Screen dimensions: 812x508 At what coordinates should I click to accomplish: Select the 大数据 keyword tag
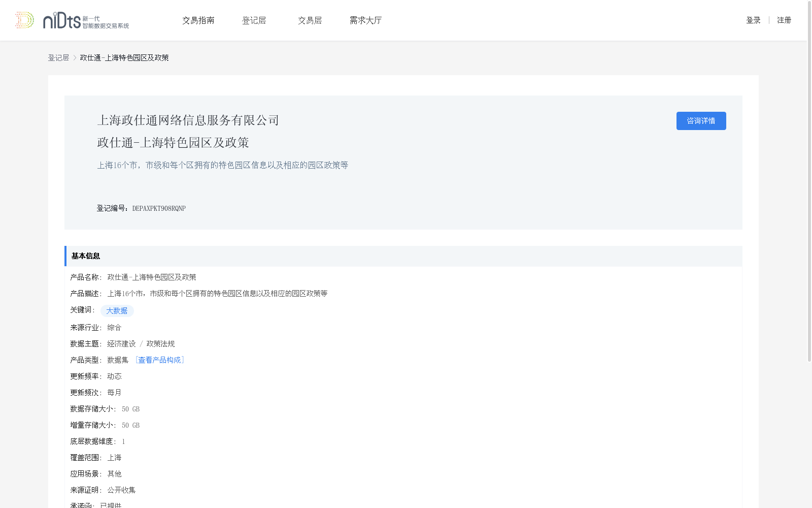click(117, 311)
